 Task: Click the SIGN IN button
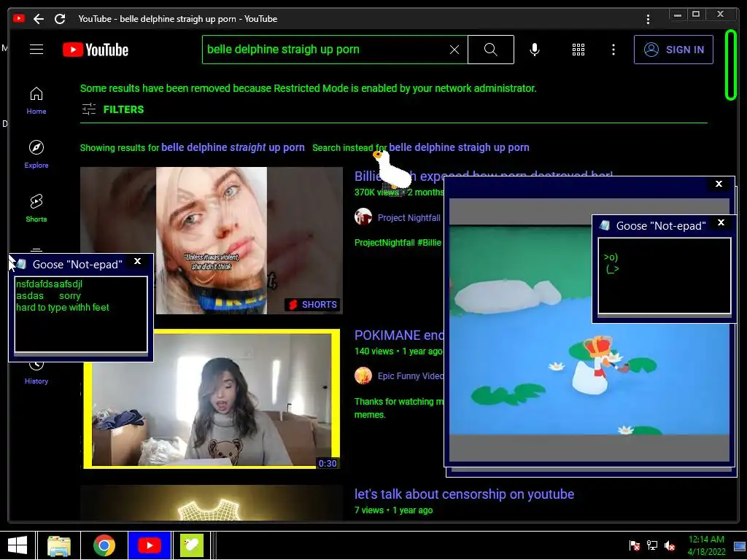[673, 50]
